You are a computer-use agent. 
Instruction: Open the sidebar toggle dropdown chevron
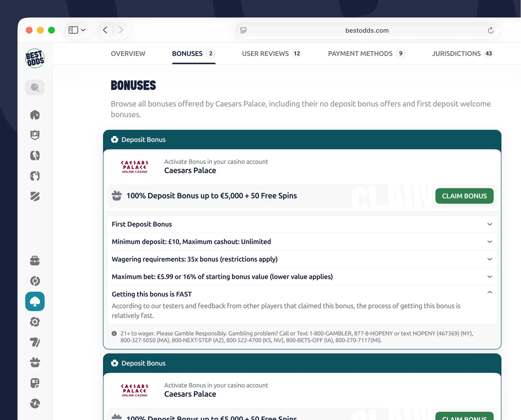pyautogui.click(x=83, y=30)
